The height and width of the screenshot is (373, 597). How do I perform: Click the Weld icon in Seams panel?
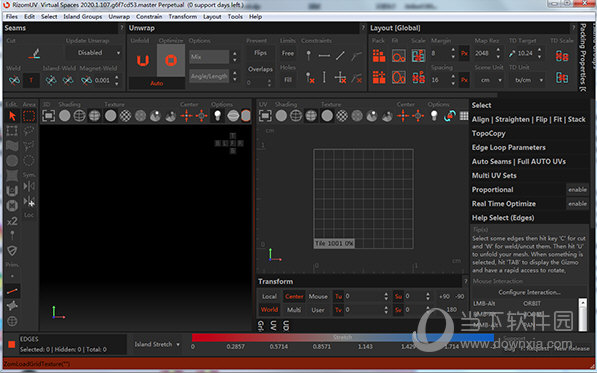14,80
